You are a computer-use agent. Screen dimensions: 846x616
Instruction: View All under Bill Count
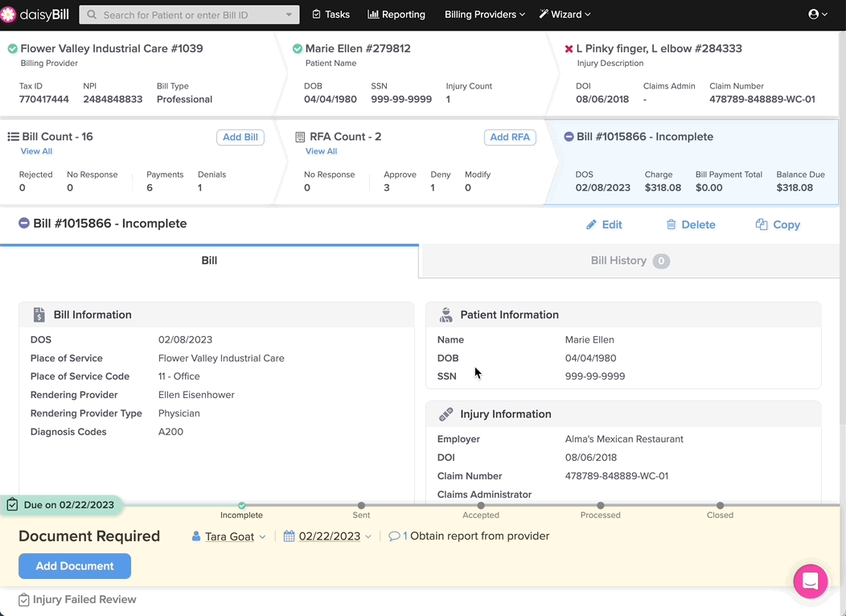(36, 151)
